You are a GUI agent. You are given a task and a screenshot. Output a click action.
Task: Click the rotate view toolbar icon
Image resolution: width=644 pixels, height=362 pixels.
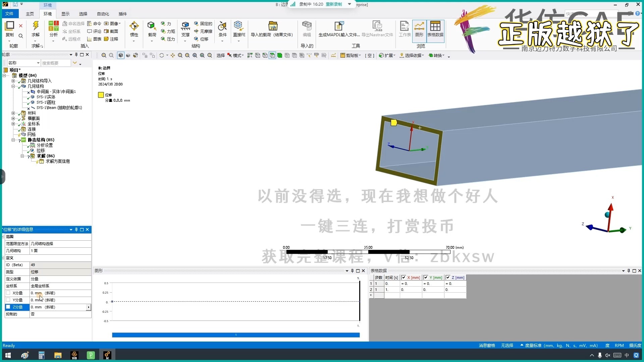pyautogui.click(x=162, y=55)
